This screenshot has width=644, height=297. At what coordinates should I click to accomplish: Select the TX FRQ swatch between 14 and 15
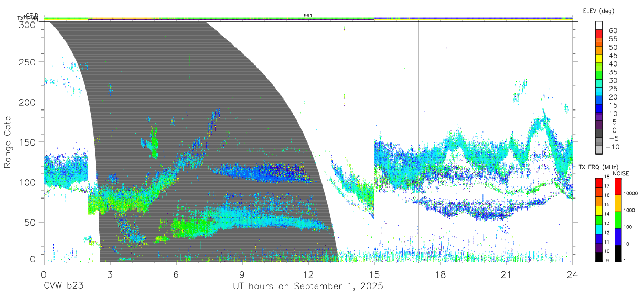point(599,210)
